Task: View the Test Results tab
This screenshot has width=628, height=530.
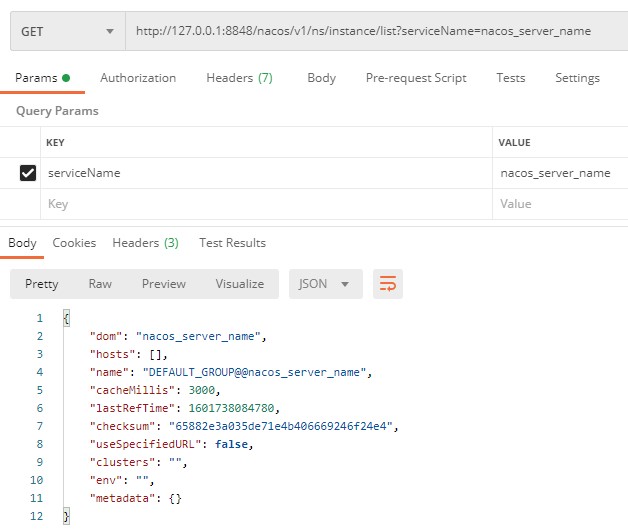Action: point(232,243)
